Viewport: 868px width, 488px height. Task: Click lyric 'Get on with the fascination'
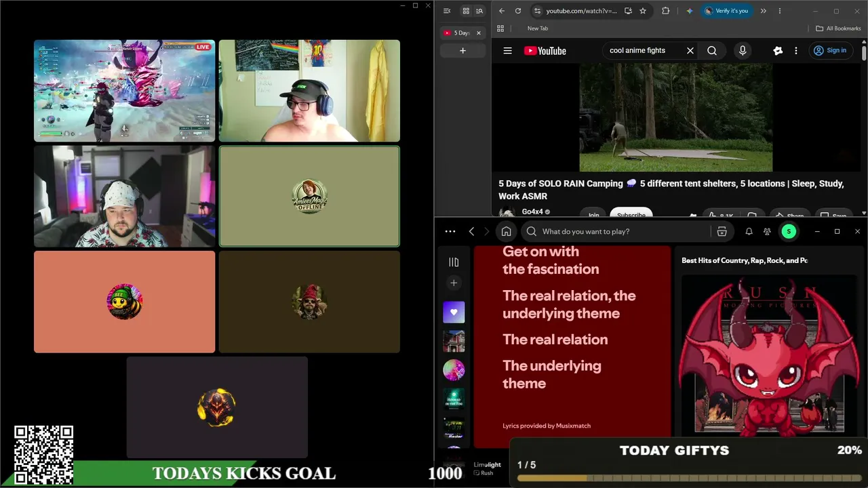click(551, 260)
